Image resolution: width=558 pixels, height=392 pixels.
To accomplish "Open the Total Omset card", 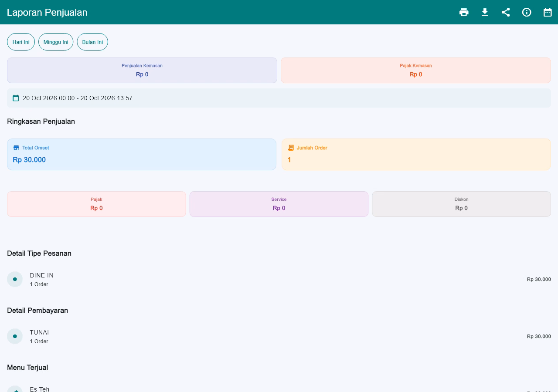I will coord(142,154).
